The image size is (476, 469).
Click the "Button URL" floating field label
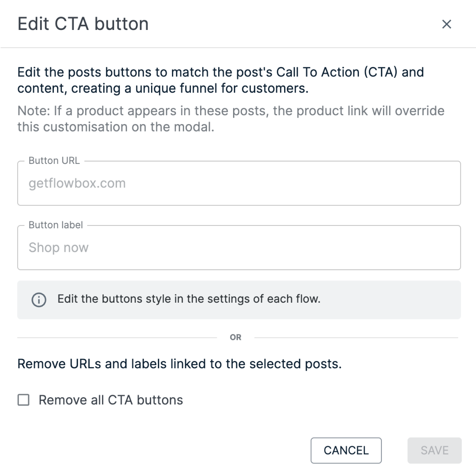[x=54, y=161]
